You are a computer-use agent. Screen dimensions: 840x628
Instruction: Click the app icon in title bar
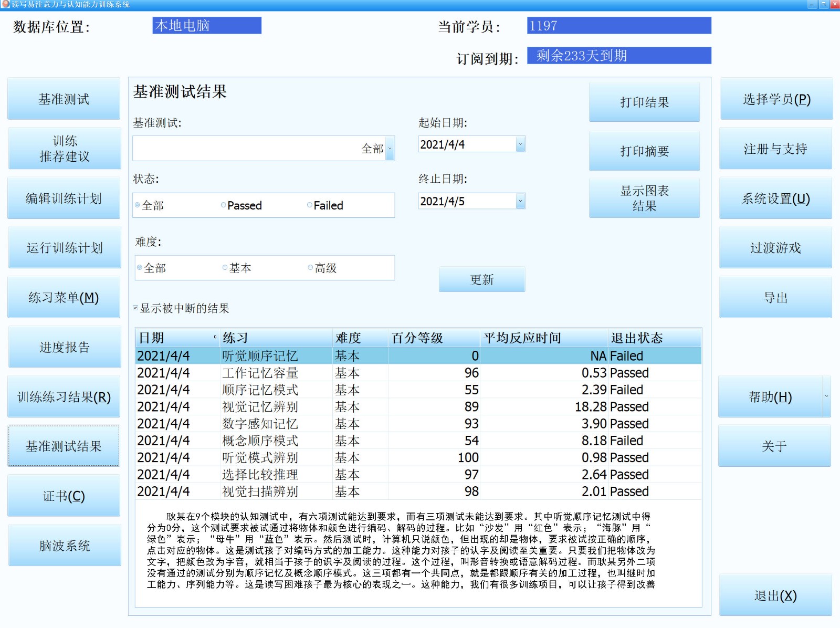click(5, 4)
